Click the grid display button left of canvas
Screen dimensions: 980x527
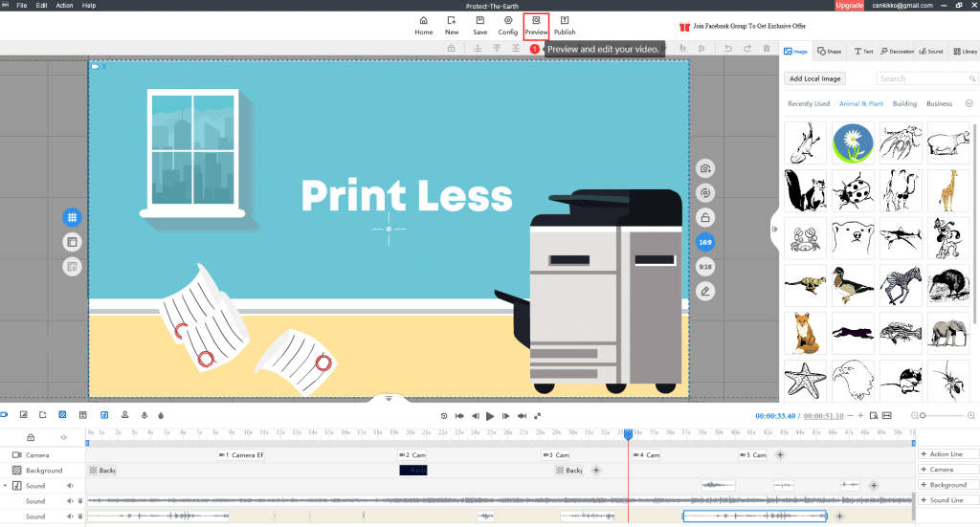coord(72,217)
